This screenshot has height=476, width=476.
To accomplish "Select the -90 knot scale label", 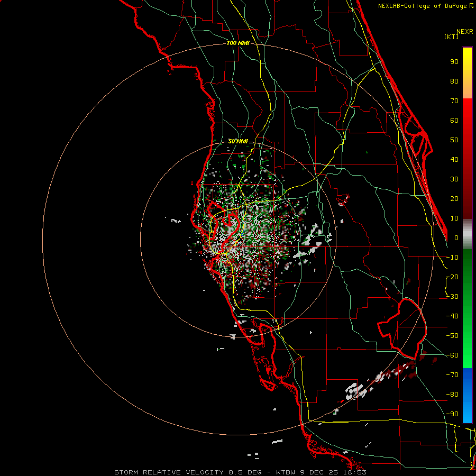I will (452, 414).
